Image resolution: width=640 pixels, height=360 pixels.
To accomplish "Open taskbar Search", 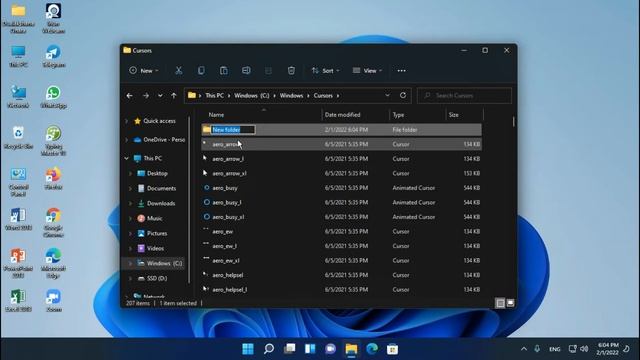I will click(269, 349).
